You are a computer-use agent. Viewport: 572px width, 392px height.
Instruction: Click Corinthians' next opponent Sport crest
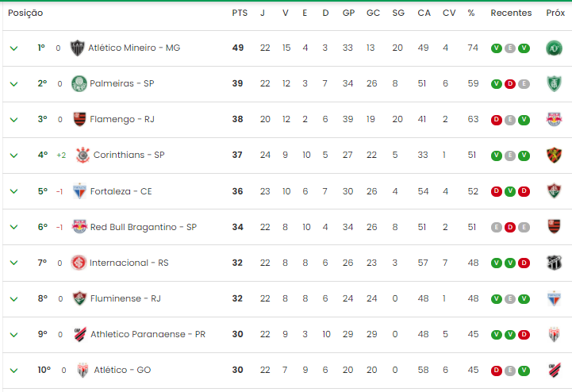pos(554,155)
